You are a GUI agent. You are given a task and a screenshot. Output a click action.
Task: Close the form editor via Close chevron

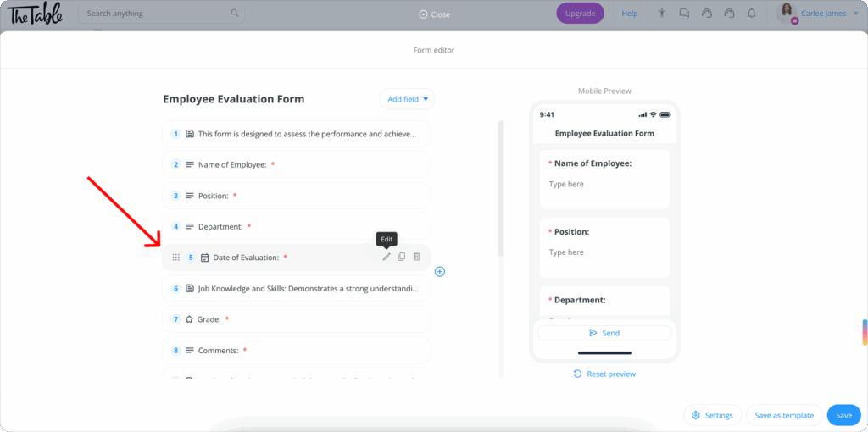pos(434,14)
